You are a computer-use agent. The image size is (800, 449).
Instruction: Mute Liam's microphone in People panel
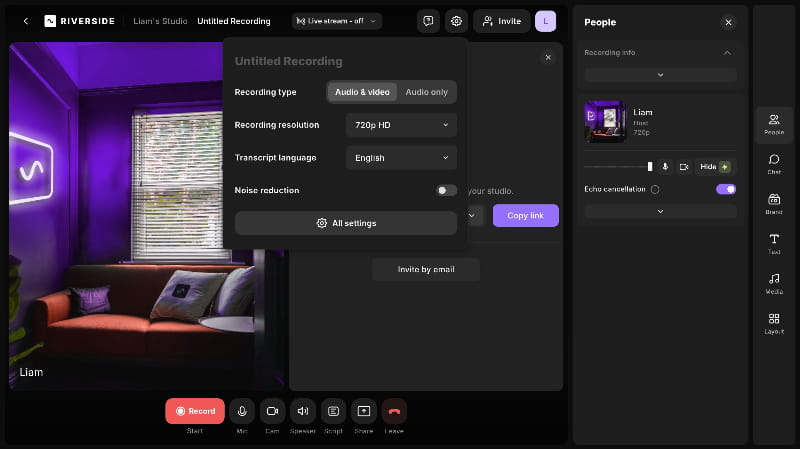click(x=665, y=167)
